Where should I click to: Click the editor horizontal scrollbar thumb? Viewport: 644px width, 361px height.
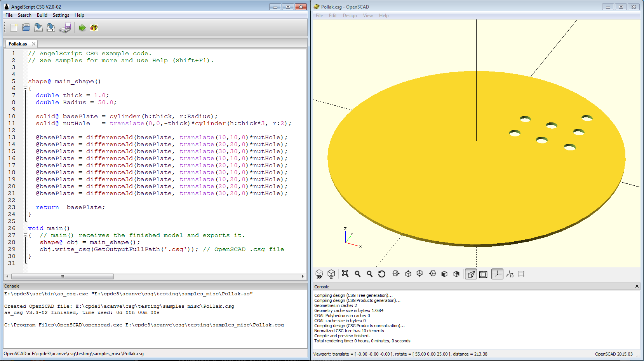coord(62,276)
